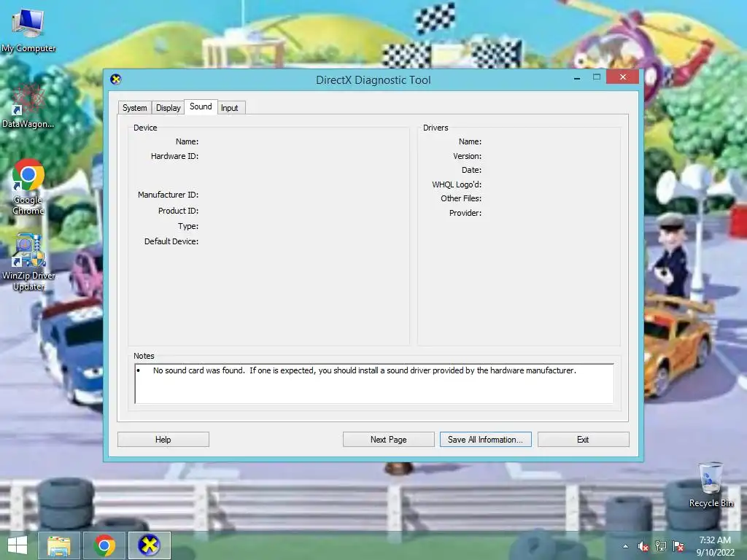Minimize the DirectX Diagnostic Tool window
The image size is (747, 560).
[x=577, y=77]
